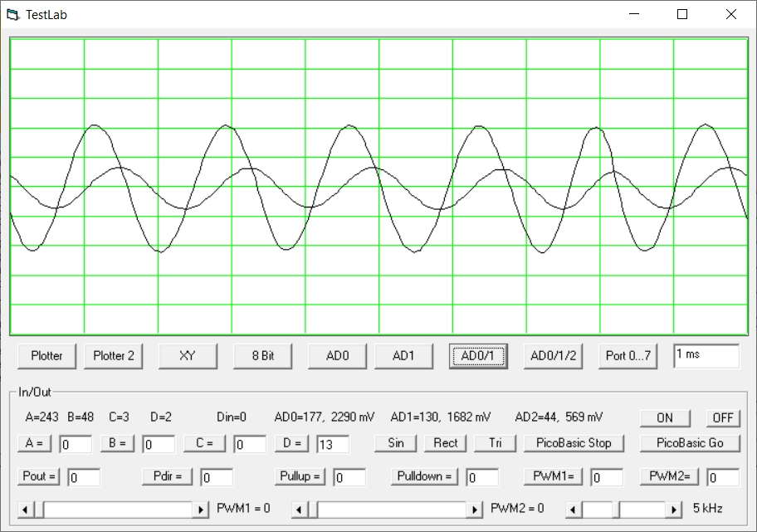
Task: Show only the AD0 channel
Action: pyautogui.click(x=337, y=356)
